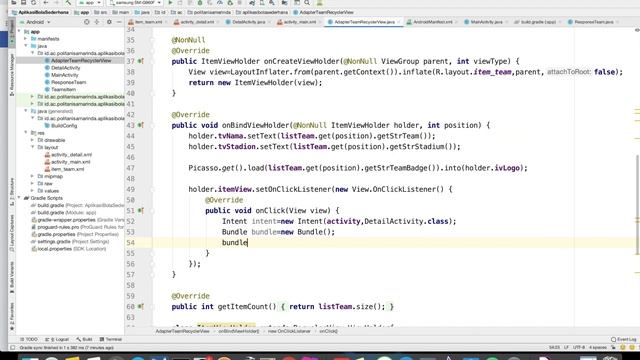Hide the Project panel with minus icon

click(x=119, y=22)
